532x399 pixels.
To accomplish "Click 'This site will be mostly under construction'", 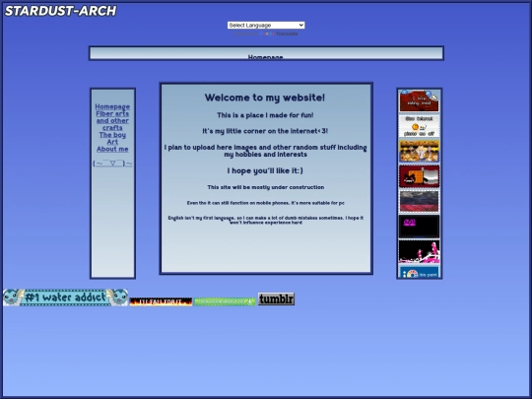I will 266,187.
